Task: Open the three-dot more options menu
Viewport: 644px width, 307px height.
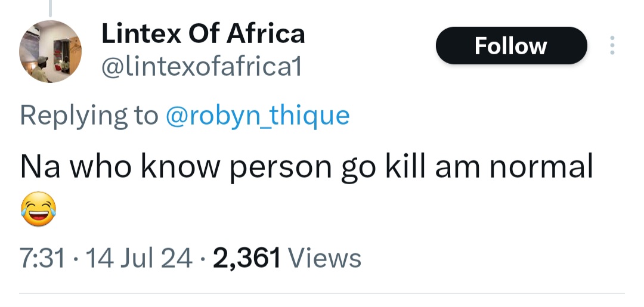Action: (x=611, y=46)
